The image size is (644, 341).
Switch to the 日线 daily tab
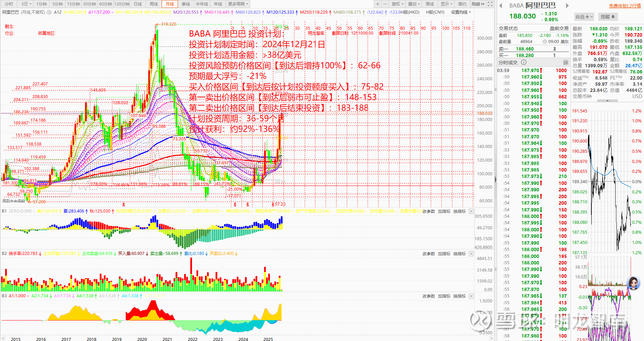pyautogui.click(x=138, y=4)
